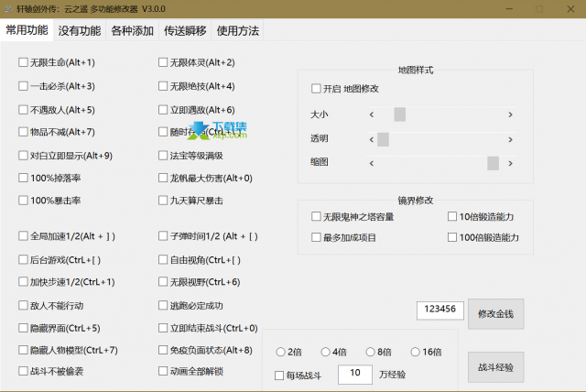Decrease 大小 with the left arrow
Image resolution: width=586 pixels, height=392 pixels.
[372, 114]
